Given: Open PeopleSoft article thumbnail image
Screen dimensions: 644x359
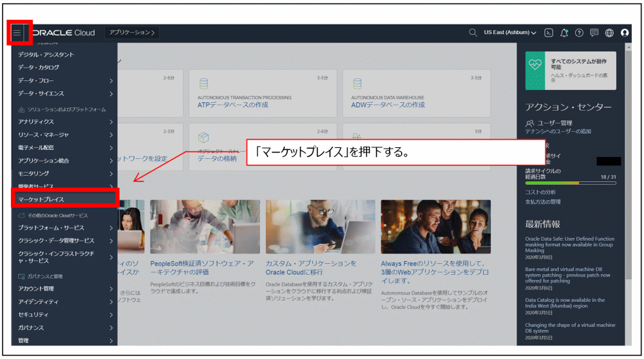Looking at the screenshot, I should coord(205,226).
